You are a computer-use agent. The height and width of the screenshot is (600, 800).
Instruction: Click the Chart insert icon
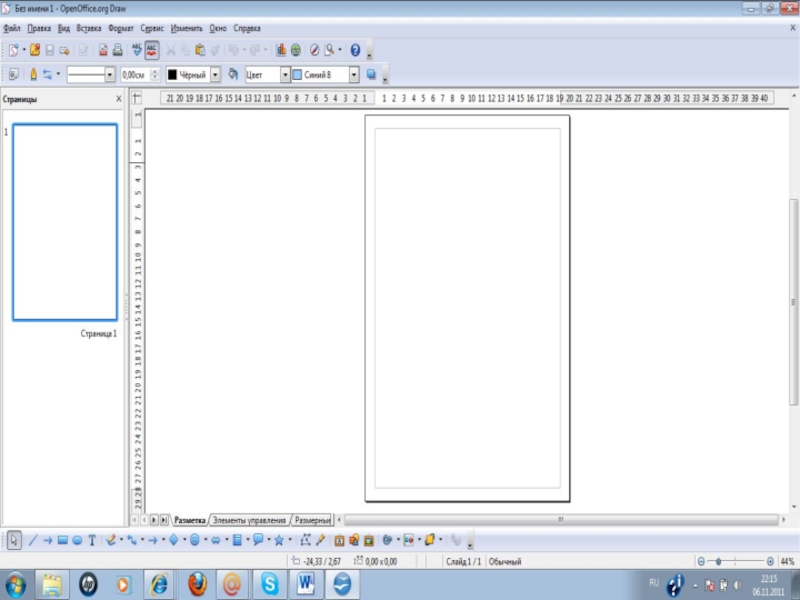pos(281,49)
